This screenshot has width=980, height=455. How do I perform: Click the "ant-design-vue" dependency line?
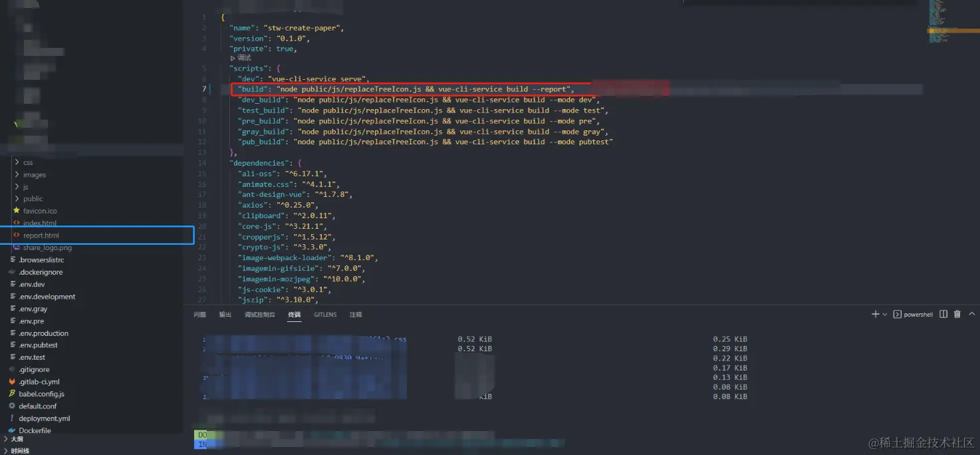pos(295,195)
